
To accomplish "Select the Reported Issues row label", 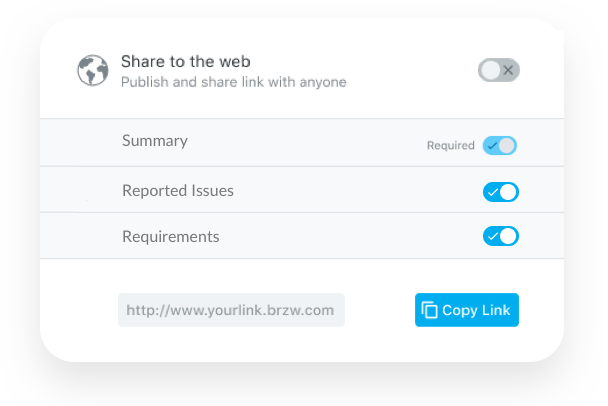I will point(178,191).
